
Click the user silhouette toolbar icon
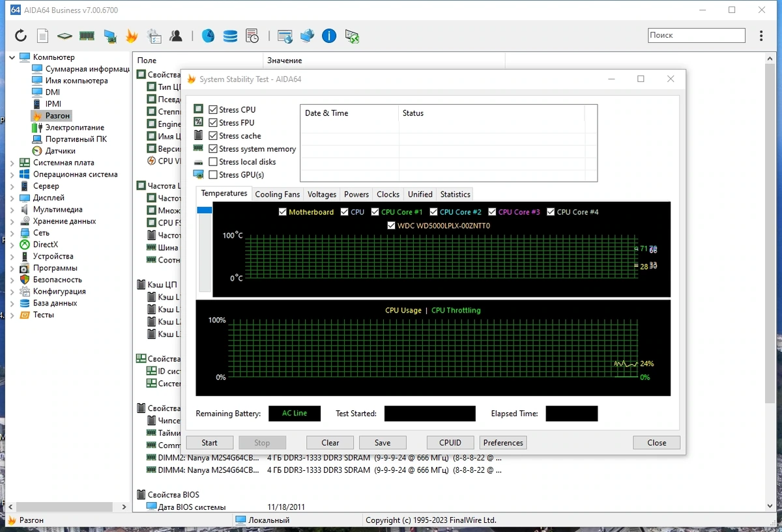(x=176, y=36)
